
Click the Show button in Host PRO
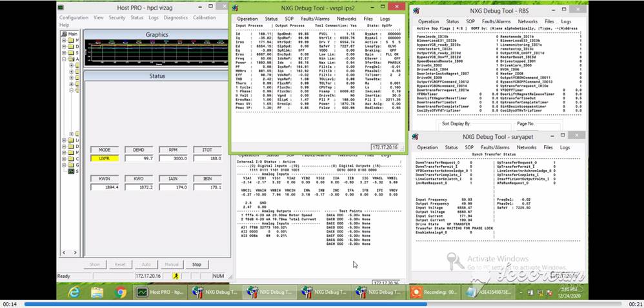pos(95,264)
